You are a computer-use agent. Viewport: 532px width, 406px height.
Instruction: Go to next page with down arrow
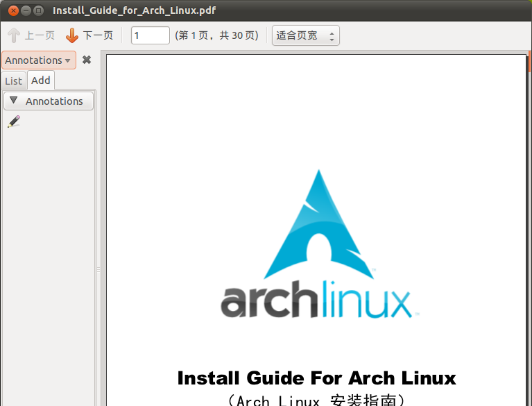[x=72, y=35]
